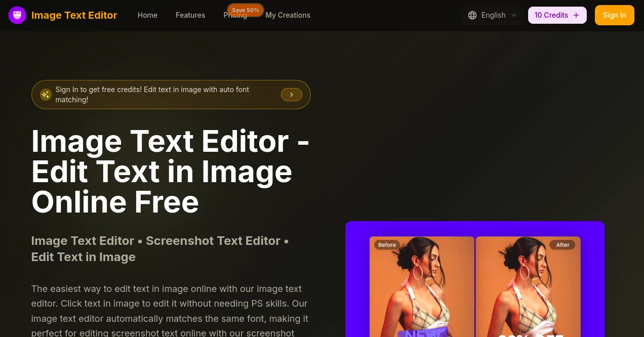
Task: Click the Sign In button
Action: tap(614, 15)
